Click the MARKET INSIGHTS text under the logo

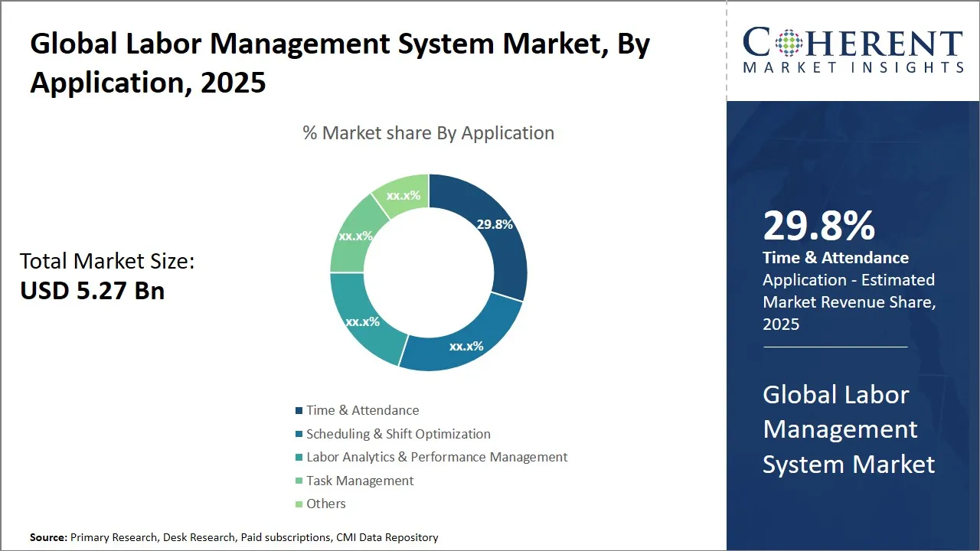pyautogui.click(x=853, y=67)
